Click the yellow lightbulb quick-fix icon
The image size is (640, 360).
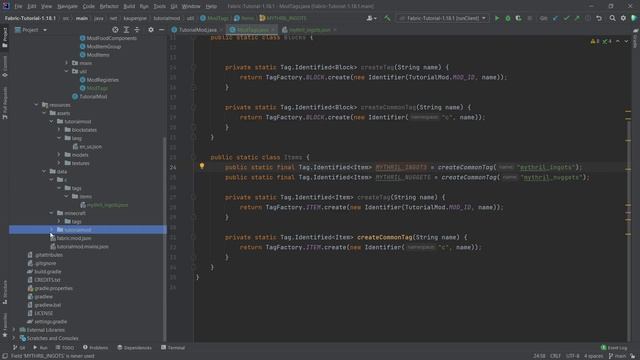point(202,166)
